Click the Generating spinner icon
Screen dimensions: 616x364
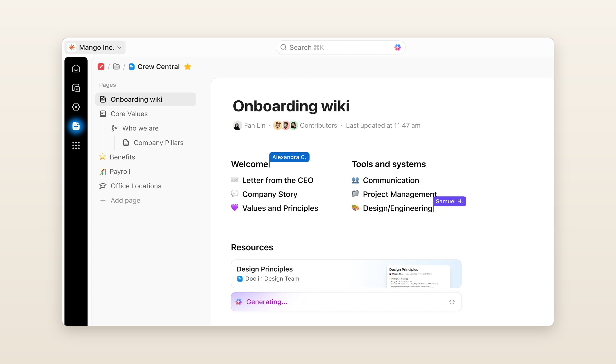coord(452,302)
